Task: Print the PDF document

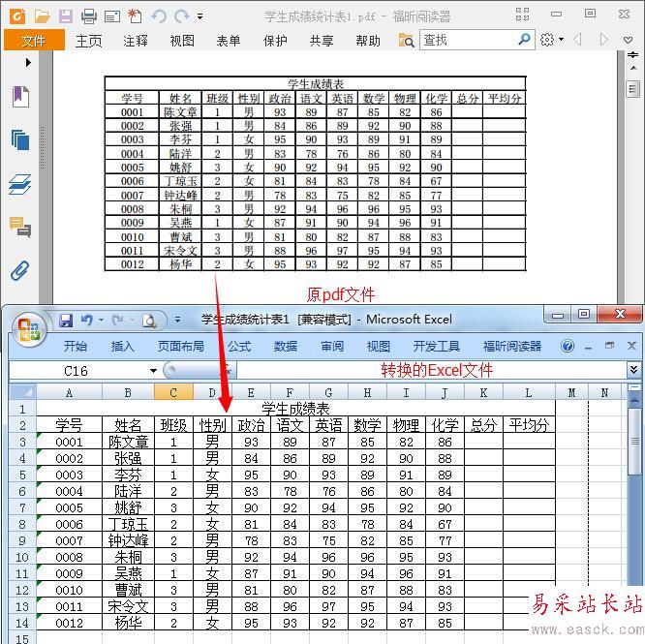Action: point(89,16)
